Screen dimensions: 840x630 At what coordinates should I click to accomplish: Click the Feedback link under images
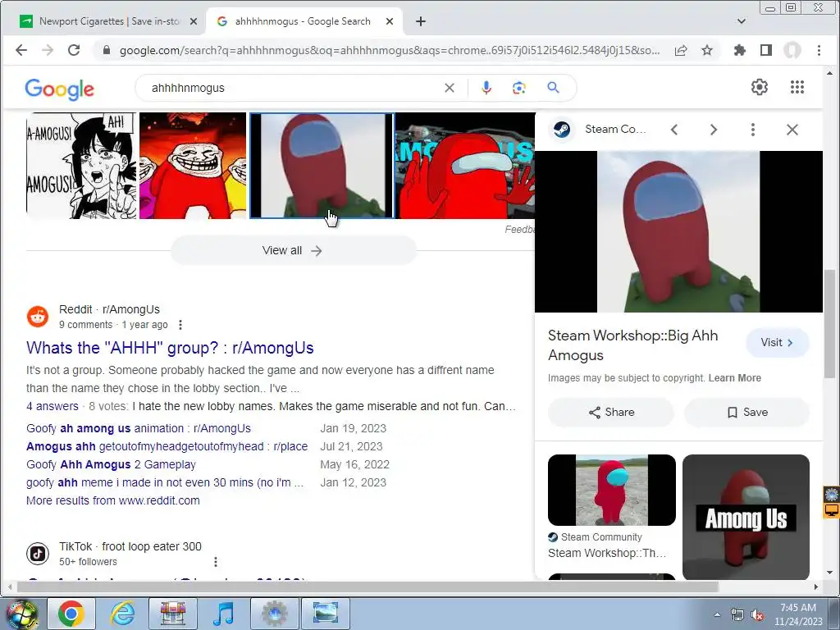coord(519,230)
